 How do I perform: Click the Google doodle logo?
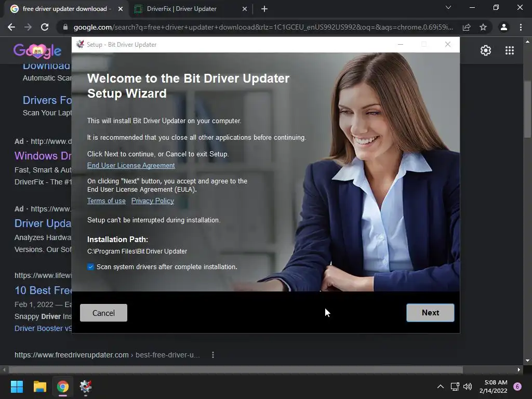[37, 51]
